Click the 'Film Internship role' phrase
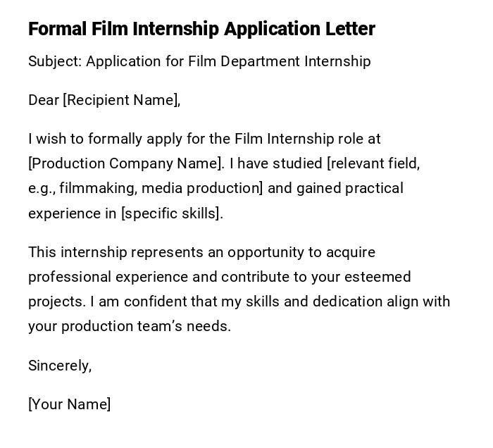This screenshot has height=448, width=493. pos(297,139)
